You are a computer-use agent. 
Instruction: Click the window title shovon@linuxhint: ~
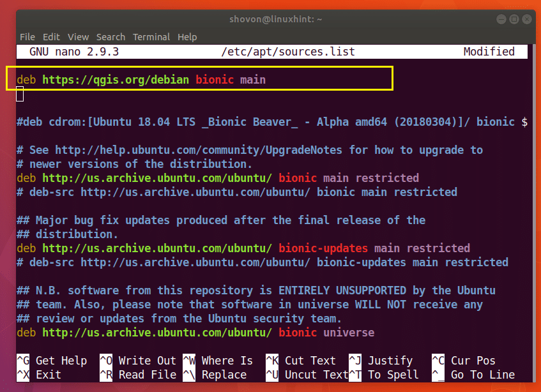275,19
